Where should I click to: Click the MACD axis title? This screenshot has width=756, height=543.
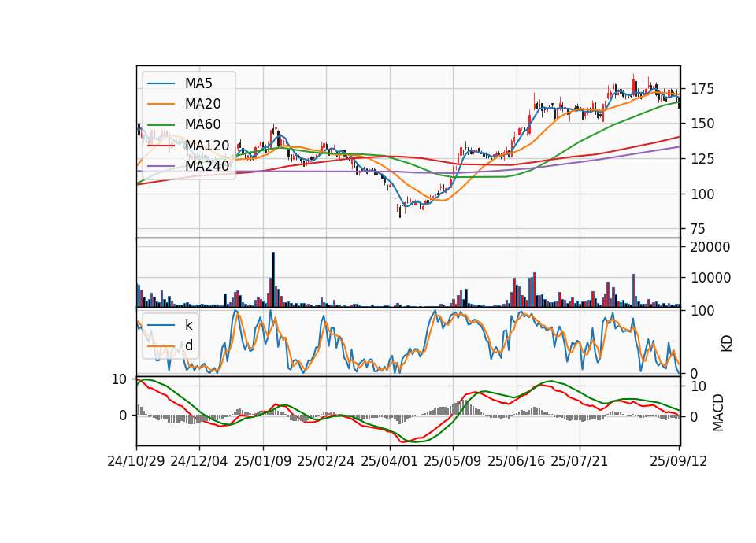718,412
